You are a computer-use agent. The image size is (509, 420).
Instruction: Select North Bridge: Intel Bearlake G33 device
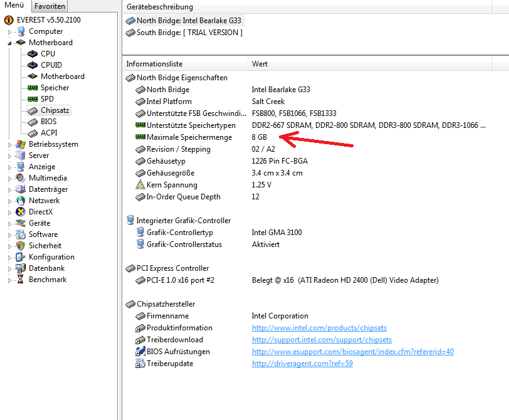[x=185, y=21]
